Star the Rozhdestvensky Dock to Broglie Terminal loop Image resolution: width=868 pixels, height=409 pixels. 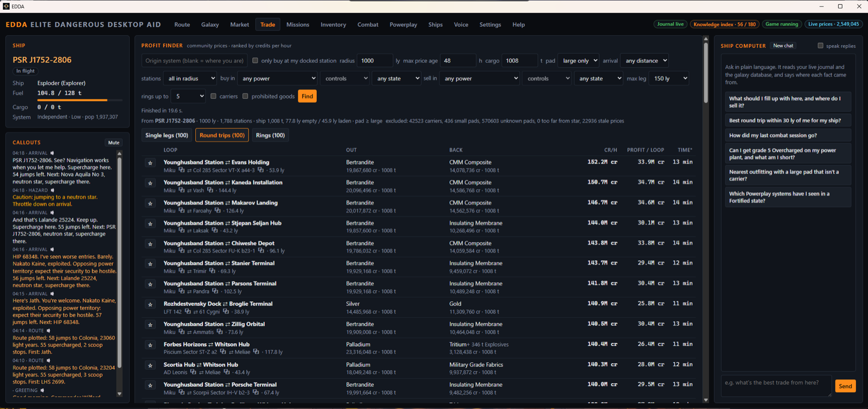pos(150,305)
